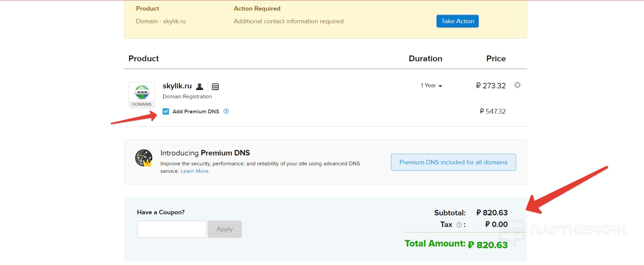Click the Premium DNS crown globe icon

(144, 158)
